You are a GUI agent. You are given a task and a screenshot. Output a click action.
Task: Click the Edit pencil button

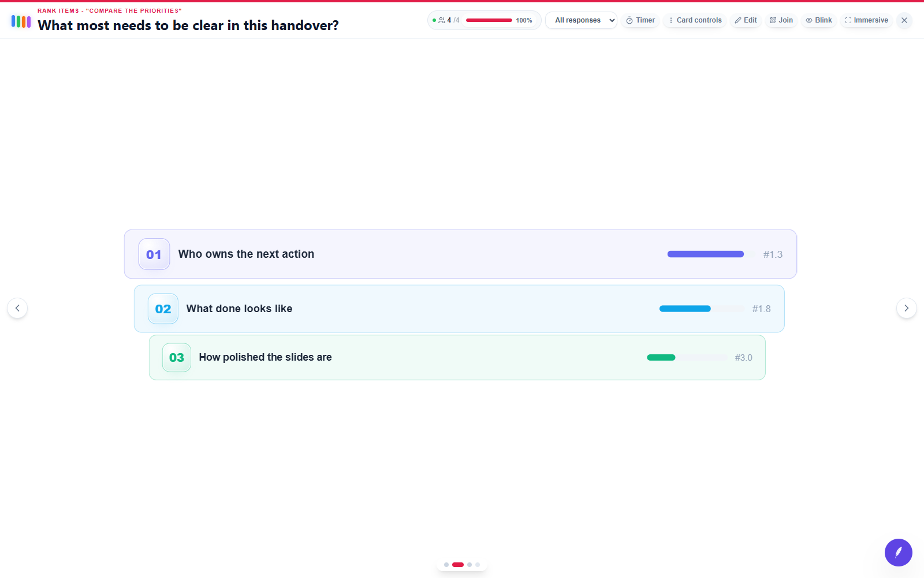(x=746, y=20)
